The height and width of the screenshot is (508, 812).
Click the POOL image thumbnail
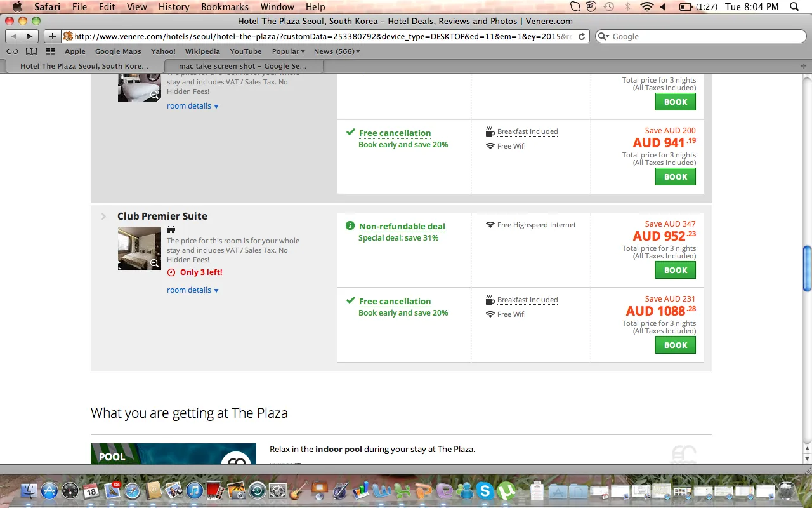point(173,453)
